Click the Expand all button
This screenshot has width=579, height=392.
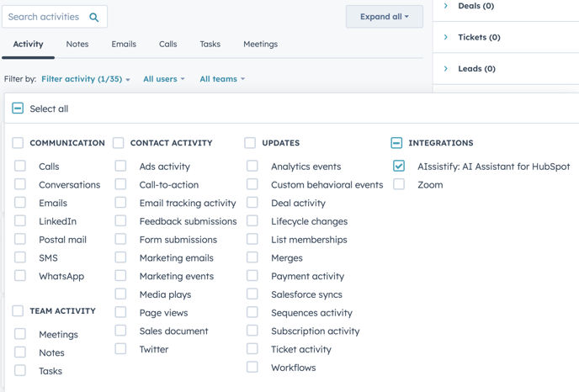click(385, 17)
